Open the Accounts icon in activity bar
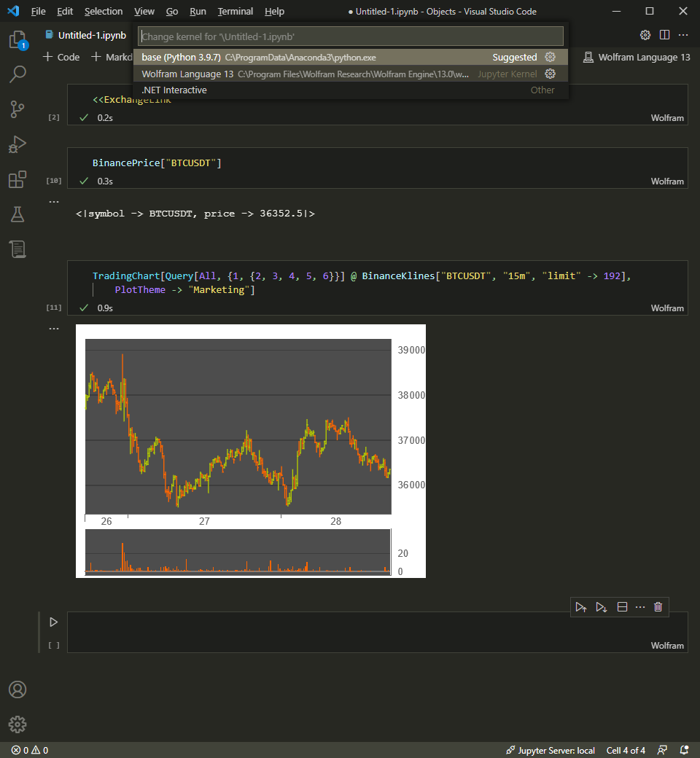 click(x=17, y=689)
